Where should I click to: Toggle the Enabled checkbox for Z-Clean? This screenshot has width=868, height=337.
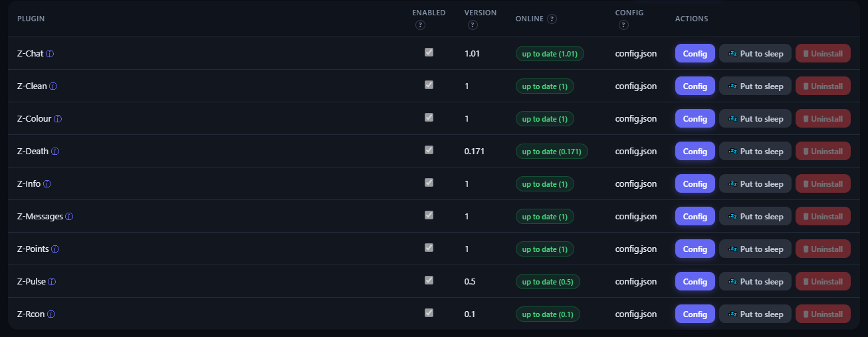tap(429, 84)
